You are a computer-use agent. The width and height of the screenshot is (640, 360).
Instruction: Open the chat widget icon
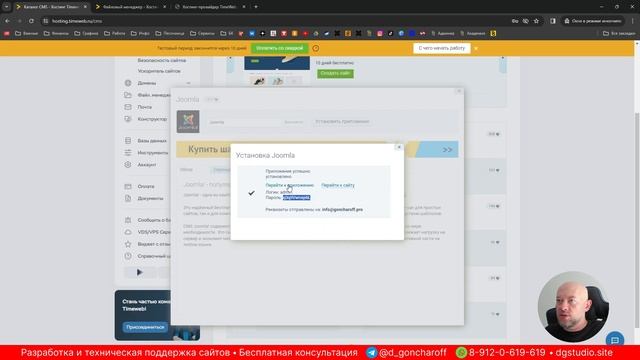(x=615, y=340)
